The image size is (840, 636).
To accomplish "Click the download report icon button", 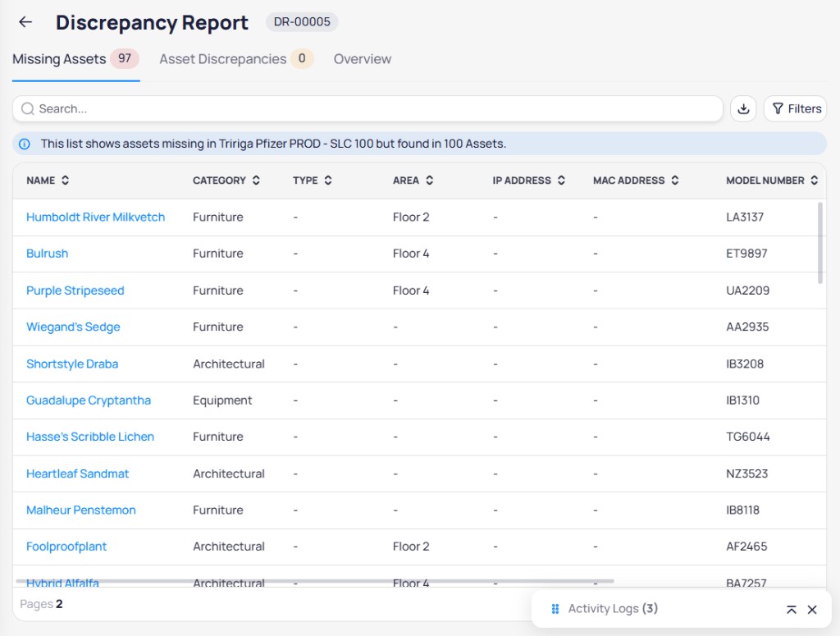I will point(743,109).
